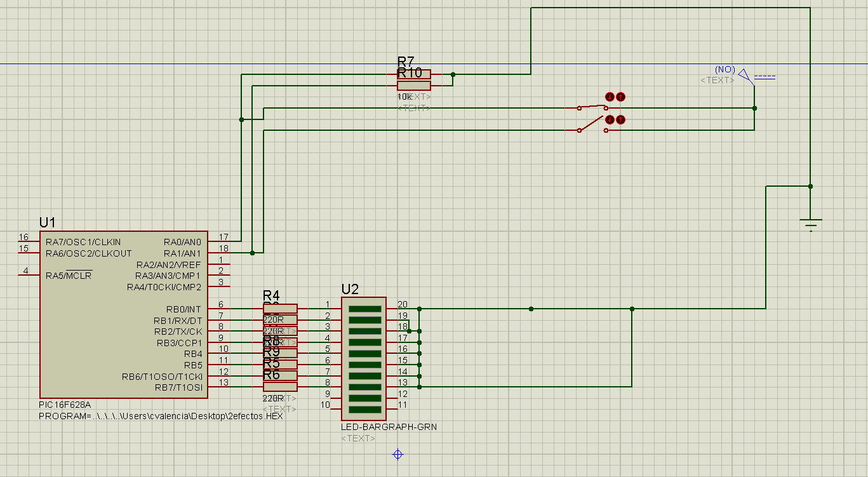Screen dimensions: 868x477
Task: Select the bottom LED segment beside pin 10
Action: click(x=364, y=409)
